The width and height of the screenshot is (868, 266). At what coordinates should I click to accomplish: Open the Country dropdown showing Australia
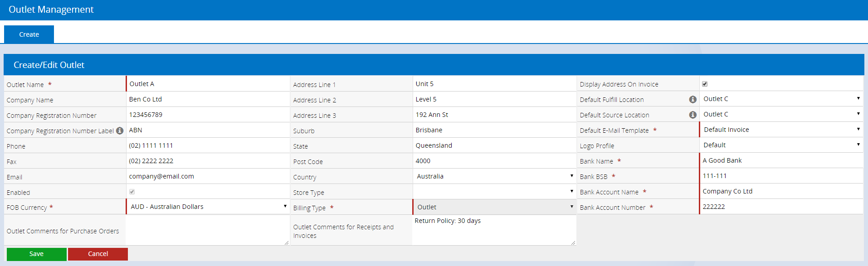tap(495, 176)
